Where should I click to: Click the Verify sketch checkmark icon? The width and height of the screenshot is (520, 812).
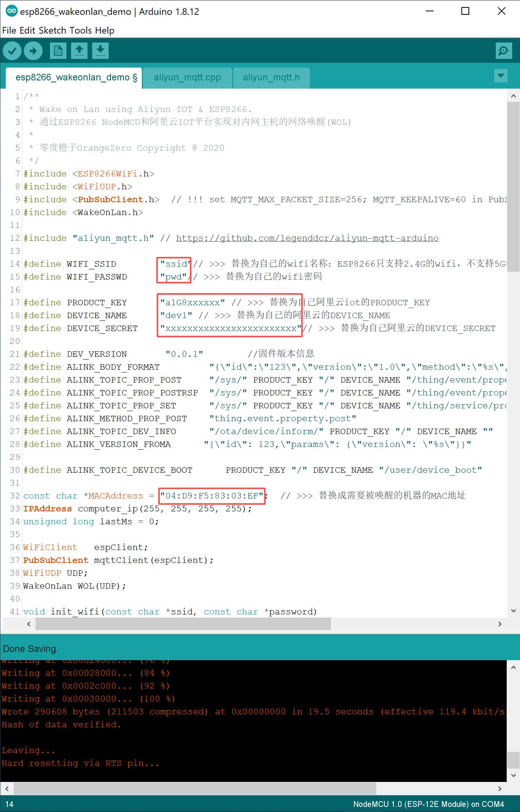[x=12, y=51]
